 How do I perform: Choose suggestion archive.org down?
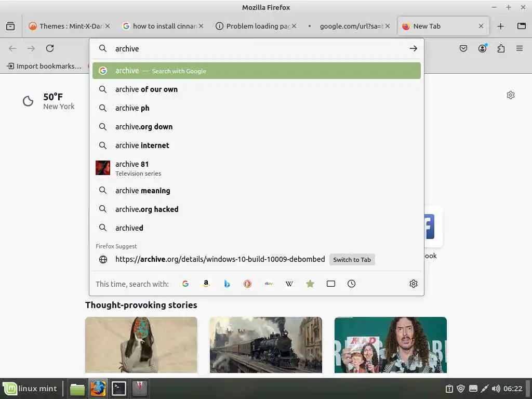point(257,127)
